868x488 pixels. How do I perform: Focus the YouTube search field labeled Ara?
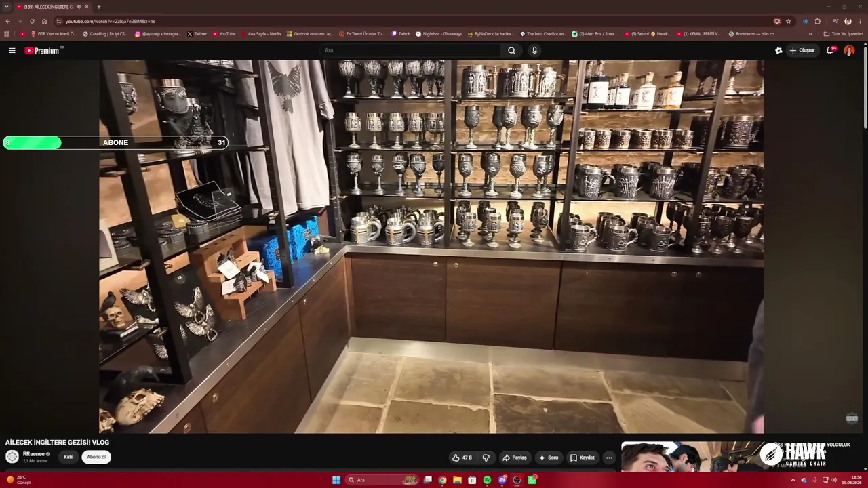(x=412, y=50)
